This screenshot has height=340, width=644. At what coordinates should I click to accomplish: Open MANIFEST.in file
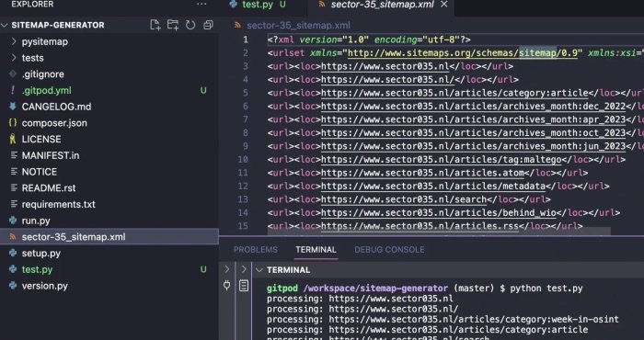tap(51, 155)
